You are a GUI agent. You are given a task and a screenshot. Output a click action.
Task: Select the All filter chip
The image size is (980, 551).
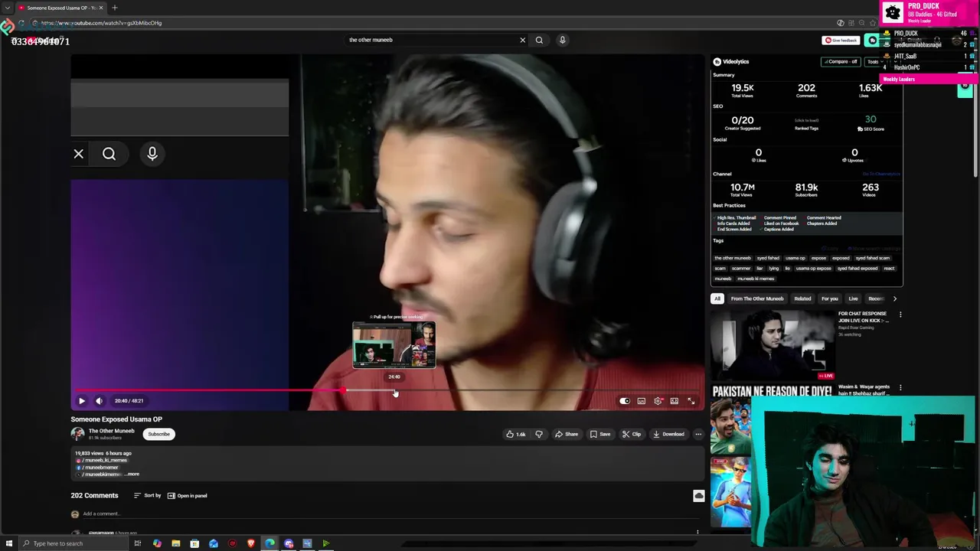pyautogui.click(x=717, y=298)
